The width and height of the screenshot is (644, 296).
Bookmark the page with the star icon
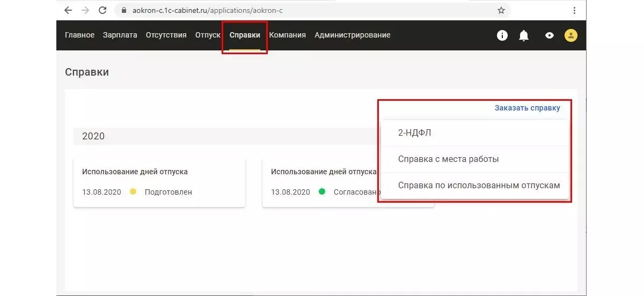501,10
